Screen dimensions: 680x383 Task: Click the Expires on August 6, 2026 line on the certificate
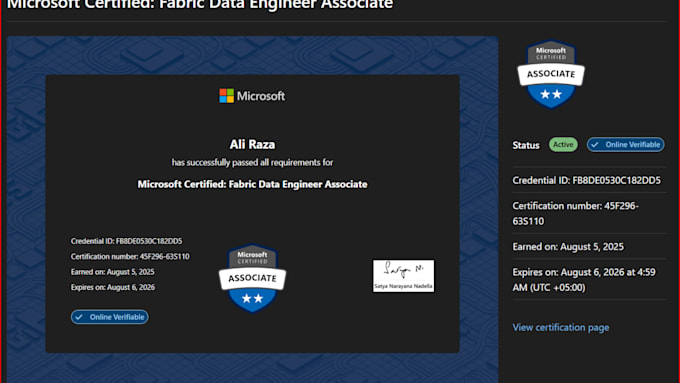(x=113, y=287)
